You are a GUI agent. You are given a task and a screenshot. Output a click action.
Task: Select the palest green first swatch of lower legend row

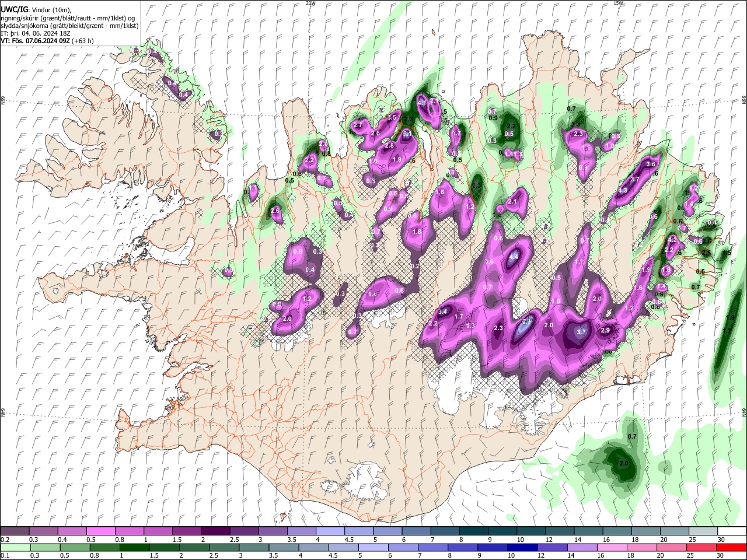[x=15, y=547]
